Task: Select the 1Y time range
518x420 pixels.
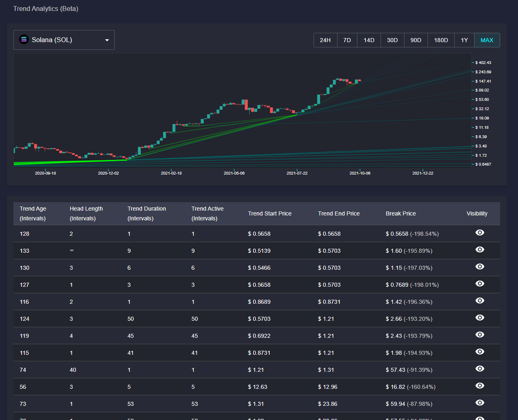Action: pyautogui.click(x=464, y=40)
